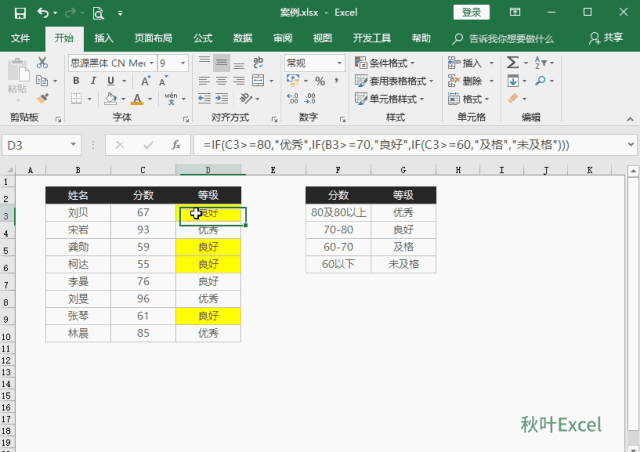The width and height of the screenshot is (640, 452).
Task: Apply accounting number format icon
Action: [293, 80]
